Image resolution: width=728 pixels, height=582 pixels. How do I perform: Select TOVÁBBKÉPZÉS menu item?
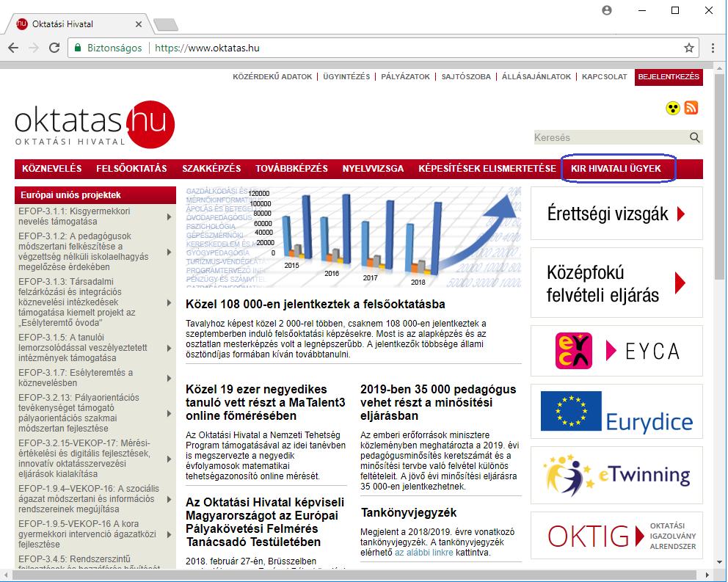coord(291,169)
